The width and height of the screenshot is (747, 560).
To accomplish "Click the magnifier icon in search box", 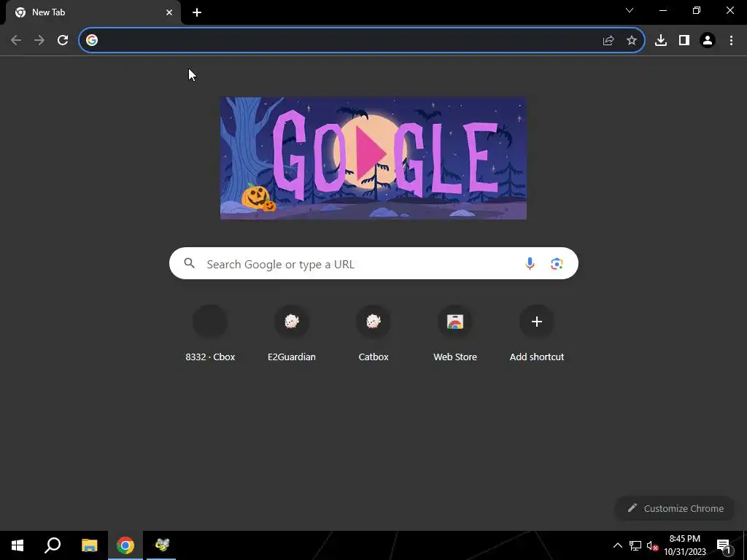I will click(189, 262).
